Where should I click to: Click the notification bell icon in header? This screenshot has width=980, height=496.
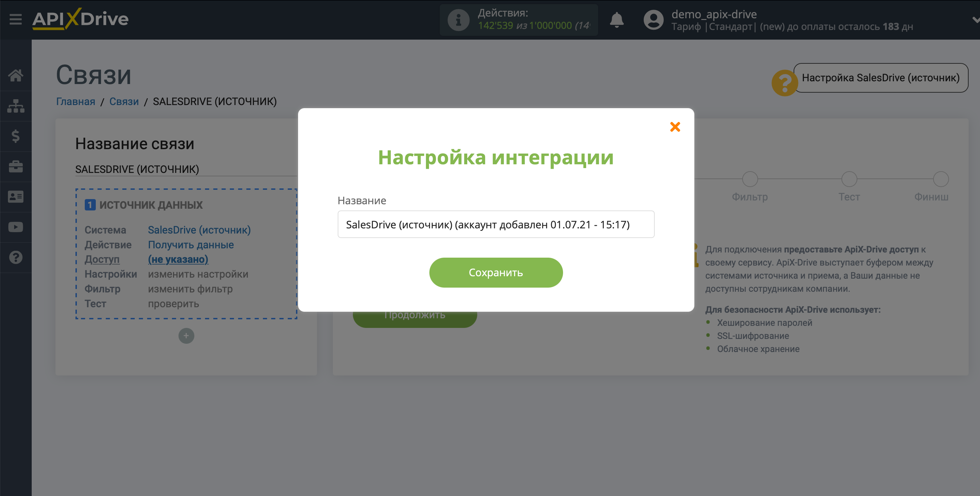(617, 19)
